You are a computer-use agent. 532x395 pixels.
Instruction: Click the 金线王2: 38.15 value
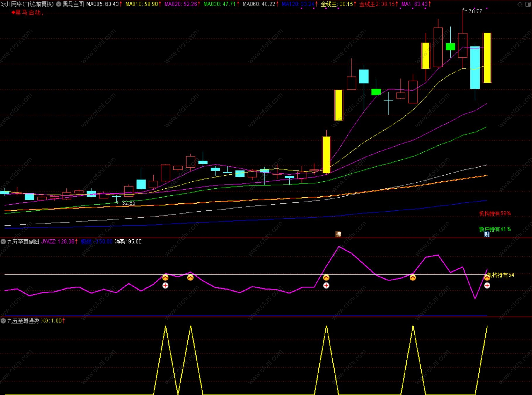(x=377, y=4)
